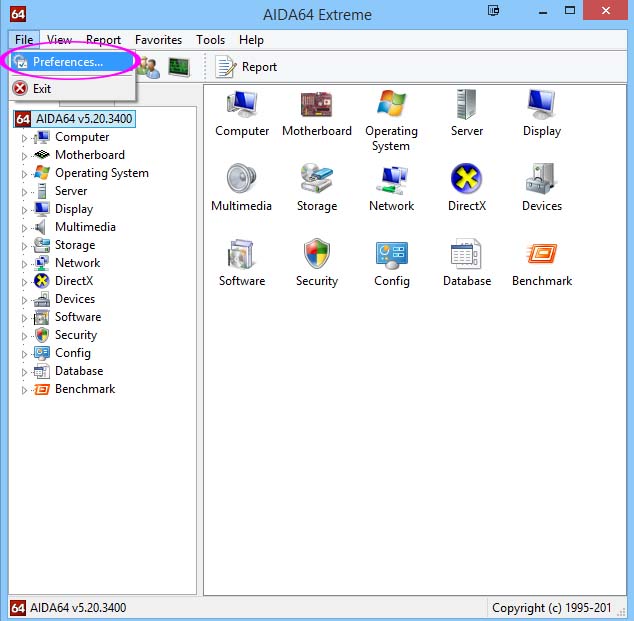Expand the DirectX tree node
Image resolution: width=634 pixels, height=621 pixels.
tap(24, 282)
